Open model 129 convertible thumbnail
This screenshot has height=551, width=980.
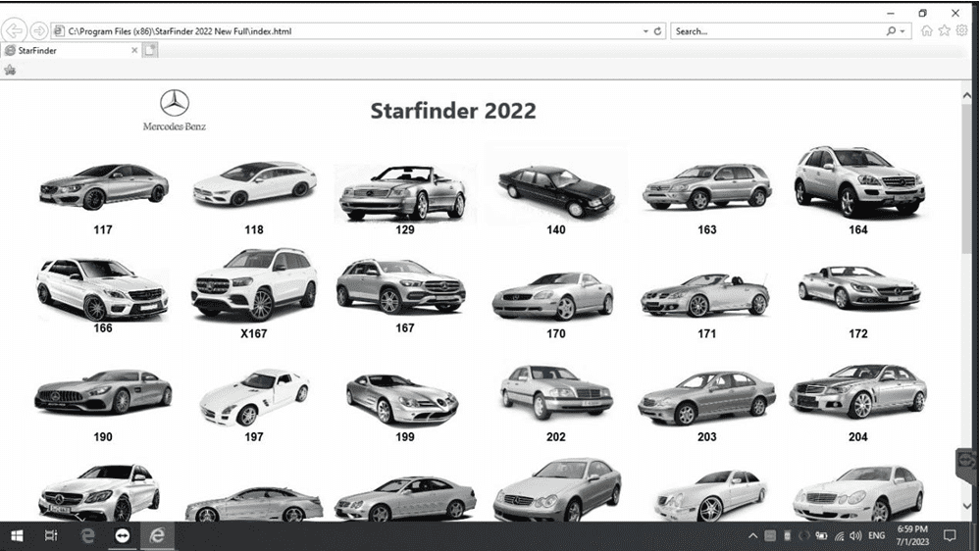pyautogui.click(x=403, y=193)
